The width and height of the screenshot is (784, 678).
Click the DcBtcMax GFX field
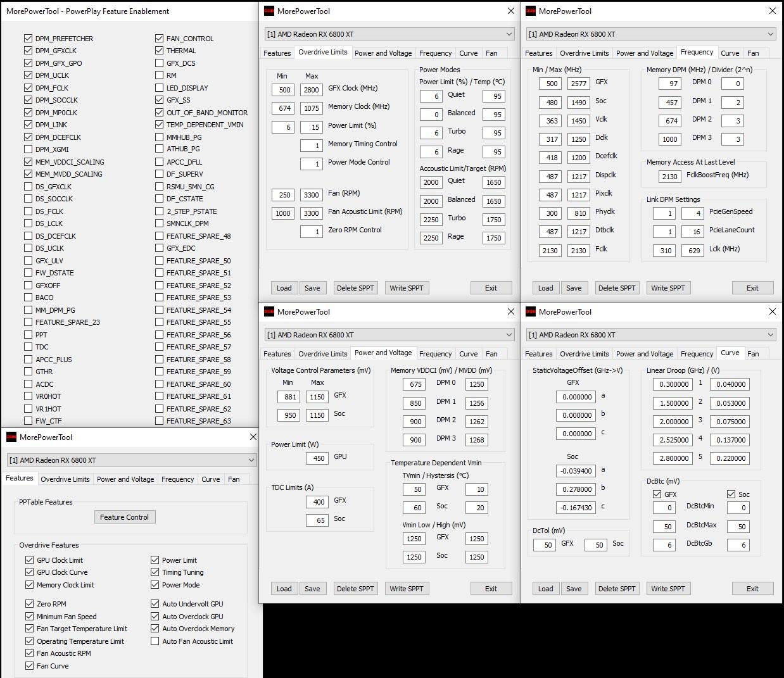pos(664,527)
